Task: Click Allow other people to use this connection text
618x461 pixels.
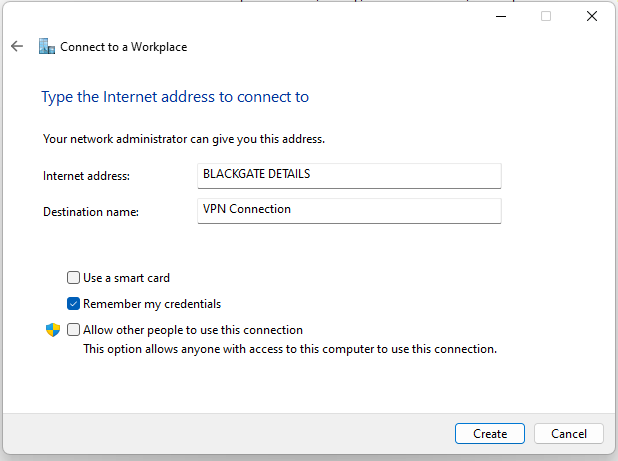Action: (193, 330)
